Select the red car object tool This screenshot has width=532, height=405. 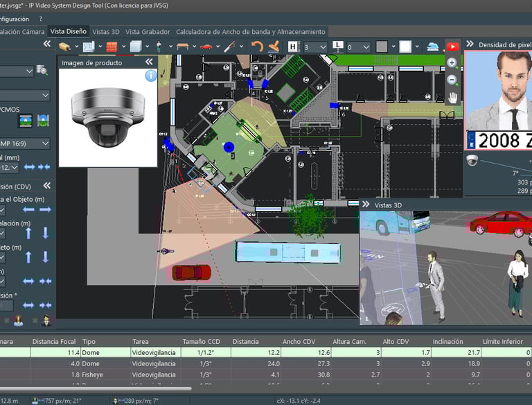pos(206,46)
